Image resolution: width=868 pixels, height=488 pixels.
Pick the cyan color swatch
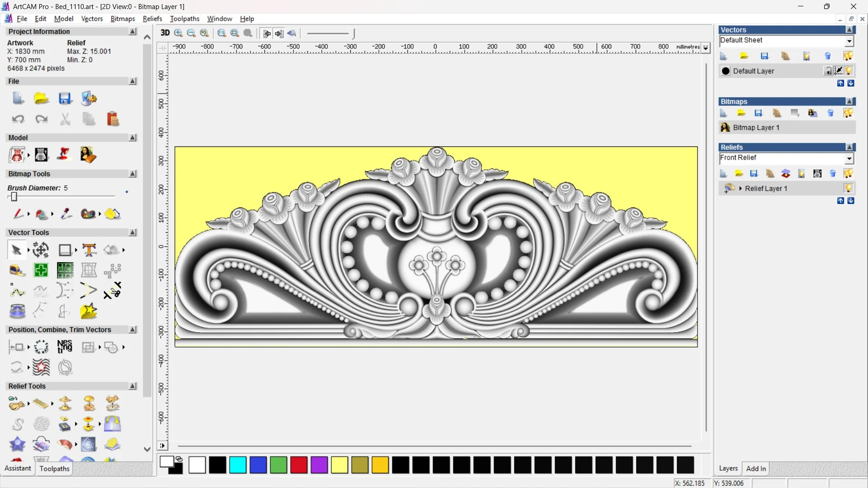click(x=238, y=465)
